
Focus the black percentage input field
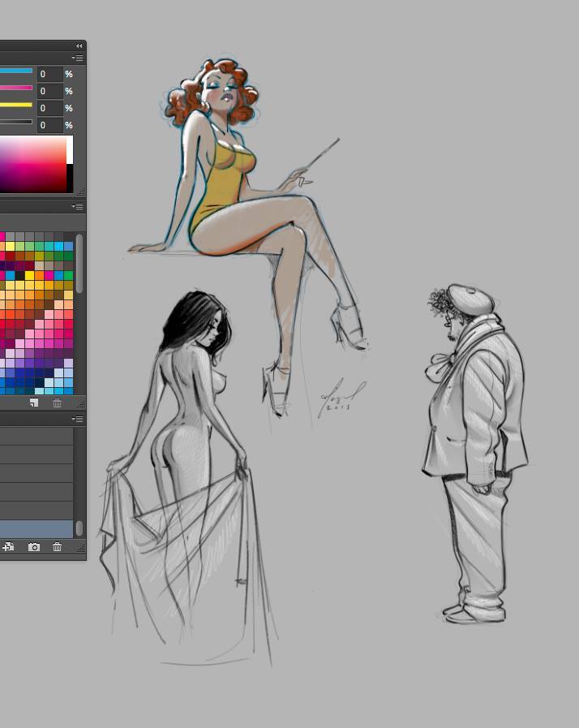(x=50, y=125)
